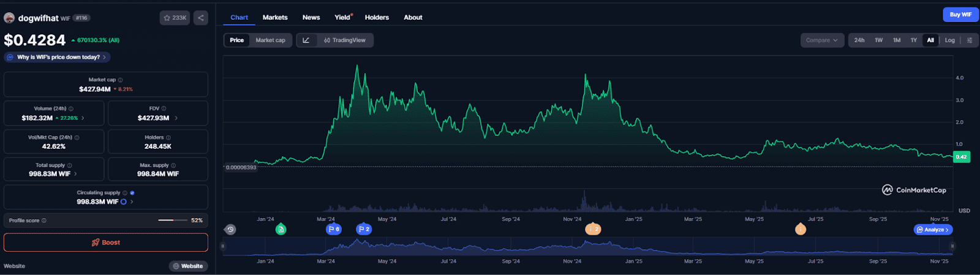Switch chart to Market cap view
Viewport: 980px width, 275px height.
coord(270,40)
